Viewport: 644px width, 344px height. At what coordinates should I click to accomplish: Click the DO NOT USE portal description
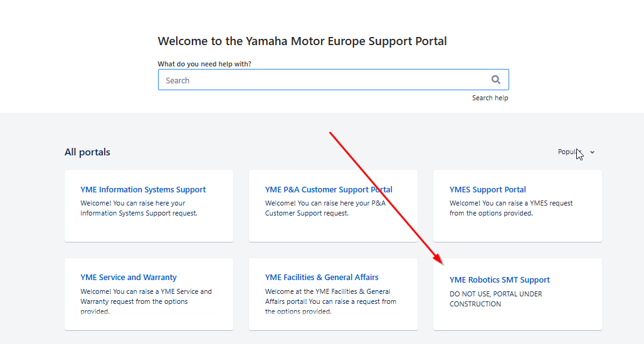(x=496, y=299)
